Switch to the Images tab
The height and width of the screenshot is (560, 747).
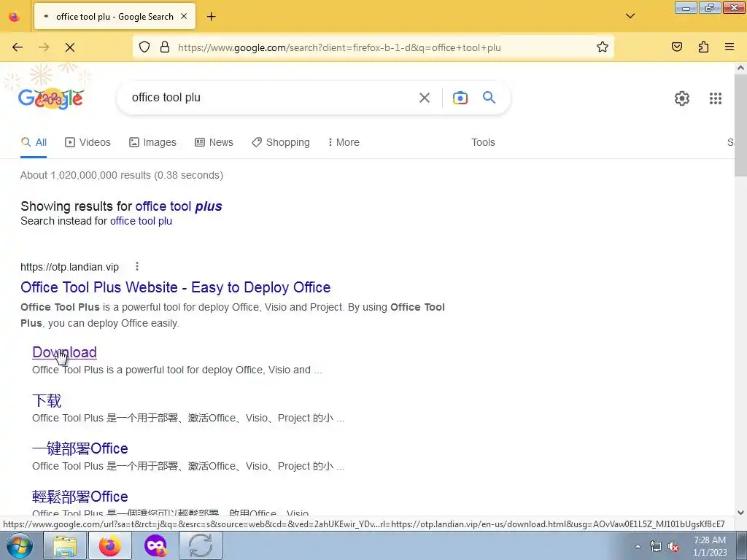152,142
